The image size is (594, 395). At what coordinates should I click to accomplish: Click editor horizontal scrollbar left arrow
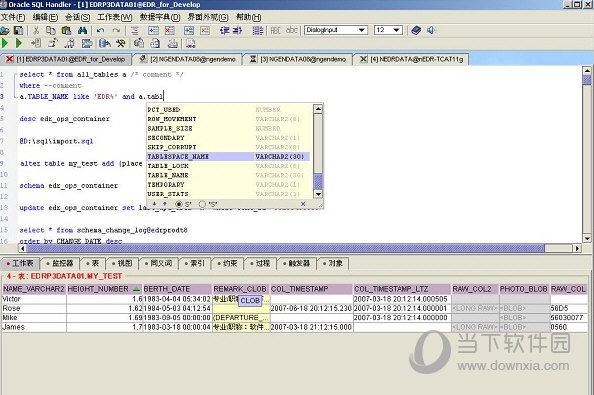22,248
